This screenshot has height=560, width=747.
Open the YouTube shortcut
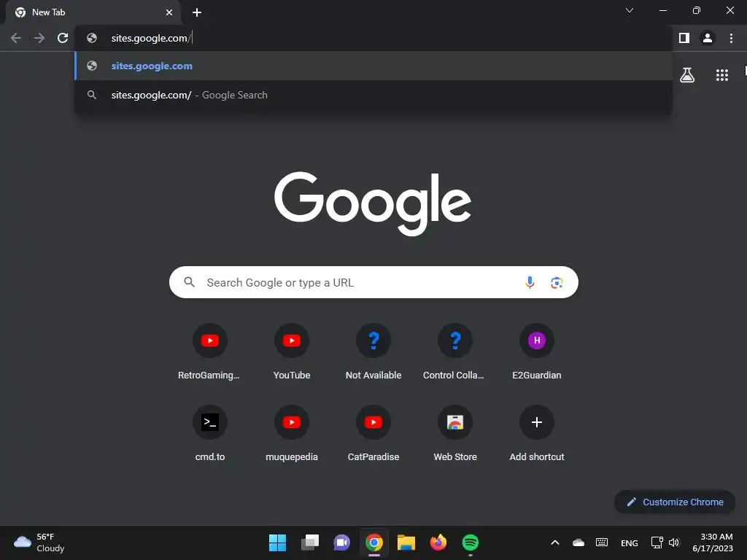point(292,352)
